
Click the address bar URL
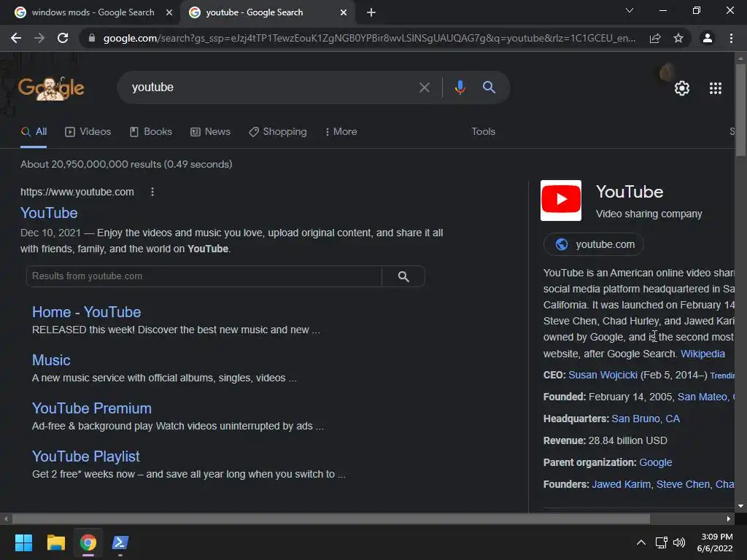tap(369, 38)
